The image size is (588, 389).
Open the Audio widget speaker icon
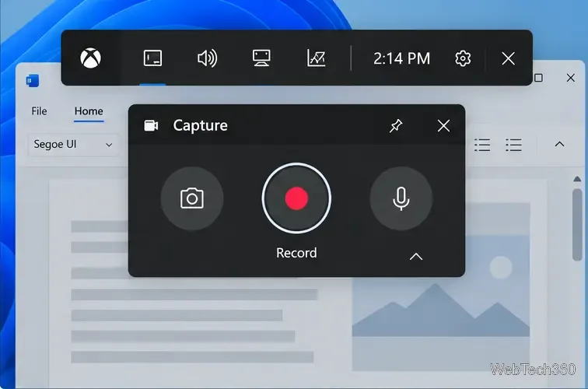point(207,58)
